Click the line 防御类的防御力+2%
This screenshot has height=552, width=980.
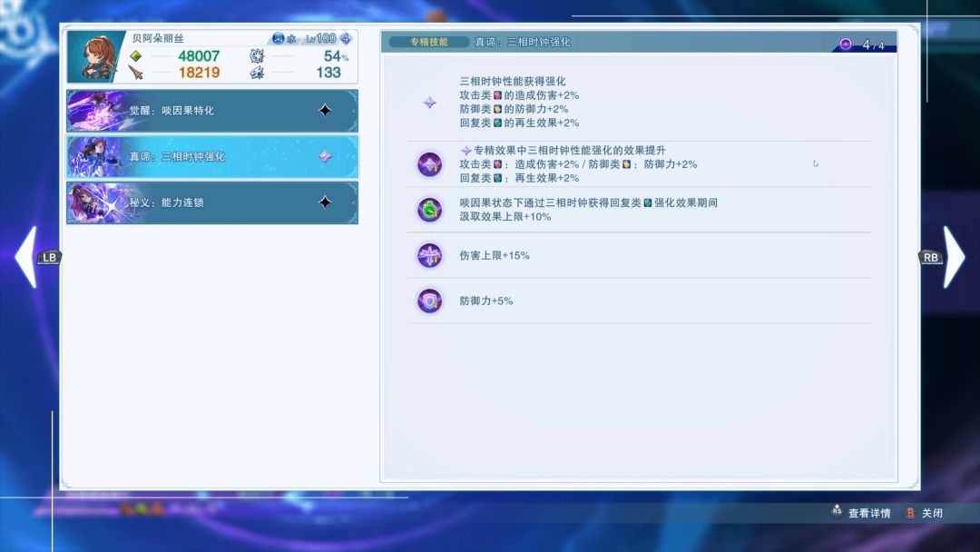pyautogui.click(x=514, y=109)
